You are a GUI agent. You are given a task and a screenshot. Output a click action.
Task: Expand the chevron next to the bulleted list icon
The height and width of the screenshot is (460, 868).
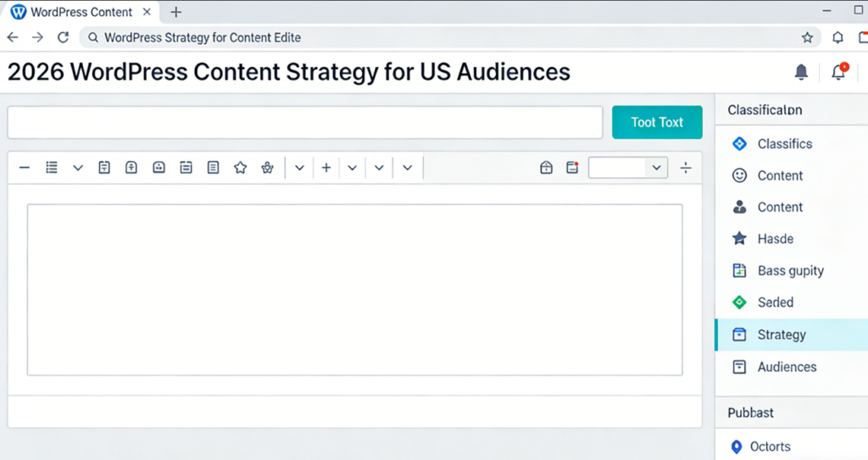click(x=78, y=168)
